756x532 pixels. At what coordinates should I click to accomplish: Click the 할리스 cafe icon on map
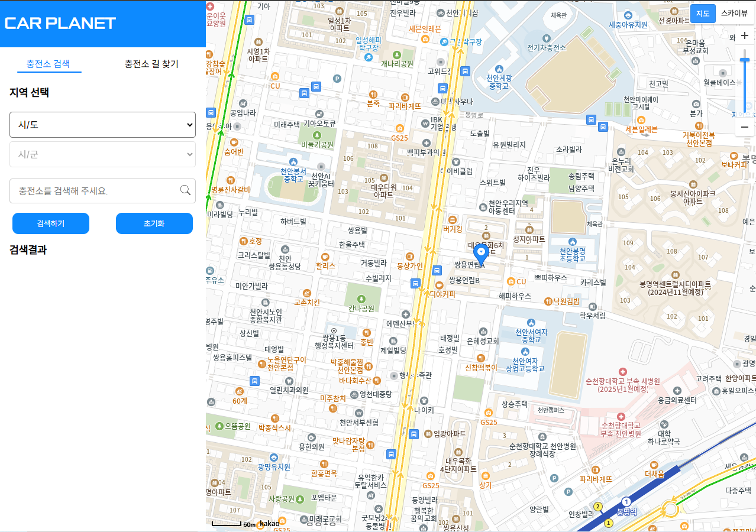point(325,257)
